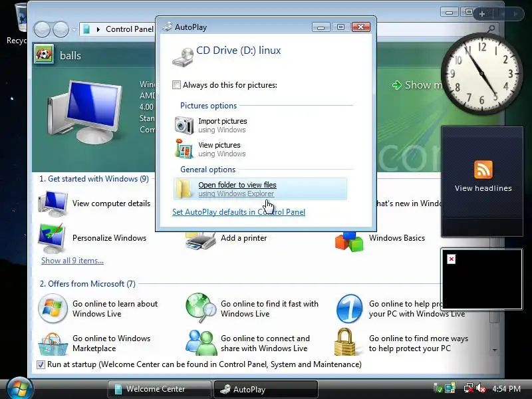Click the RSS feed headlines icon
The height and width of the screenshot is (399, 532).
click(483, 170)
